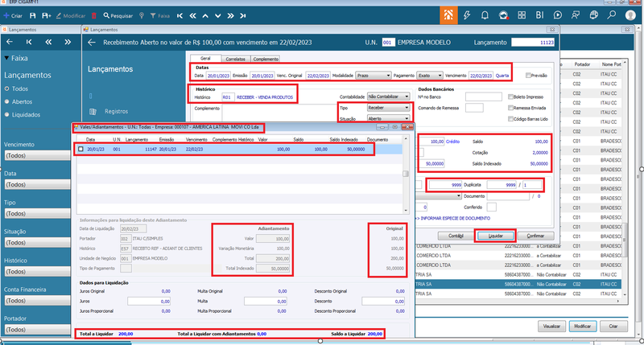Open the user profile avatar icon
The height and width of the screenshot is (345, 644).
tap(630, 15)
